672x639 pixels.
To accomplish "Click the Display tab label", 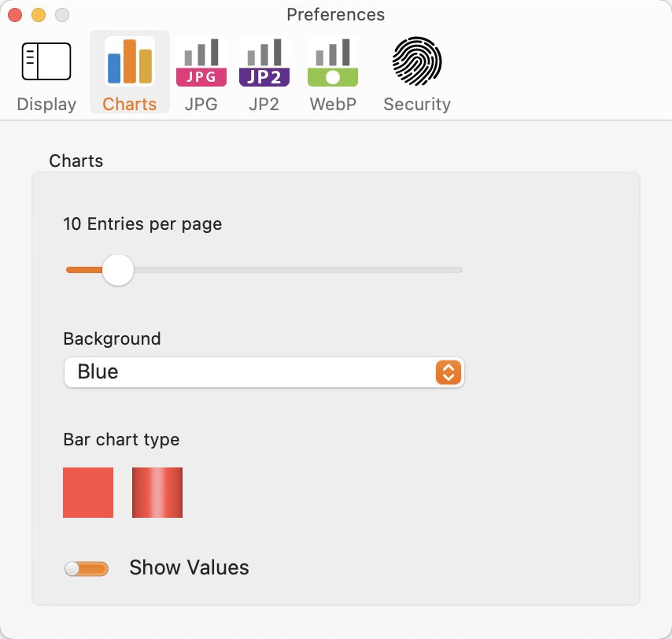I will click(46, 104).
